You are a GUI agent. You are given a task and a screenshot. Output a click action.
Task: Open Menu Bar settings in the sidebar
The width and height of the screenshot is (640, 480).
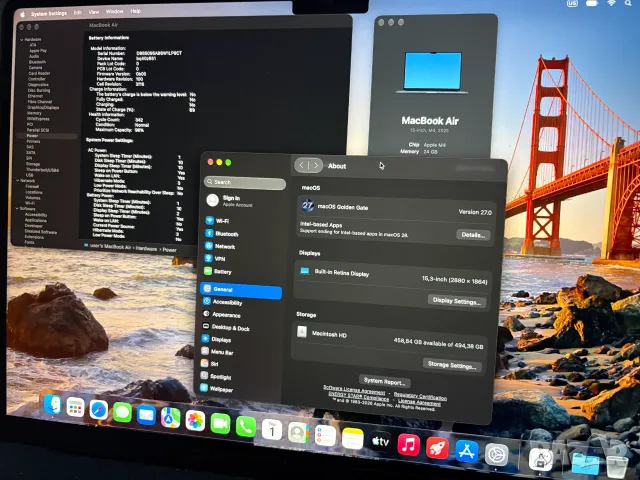218,351
